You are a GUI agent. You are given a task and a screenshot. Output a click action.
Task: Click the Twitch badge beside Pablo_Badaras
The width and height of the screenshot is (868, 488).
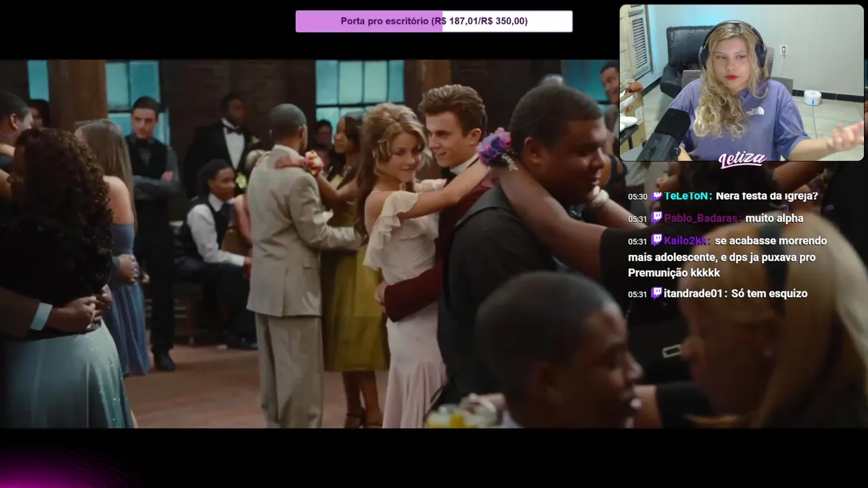656,218
